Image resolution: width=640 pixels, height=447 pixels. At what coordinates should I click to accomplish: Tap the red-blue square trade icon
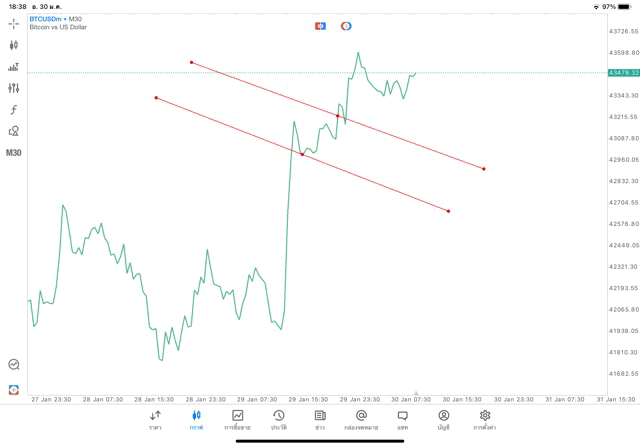(x=320, y=25)
